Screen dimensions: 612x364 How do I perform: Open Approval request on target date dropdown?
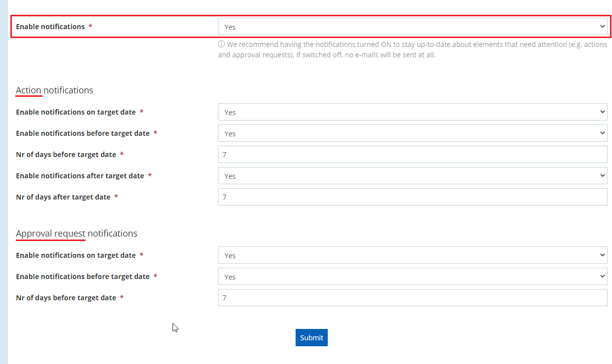412,255
